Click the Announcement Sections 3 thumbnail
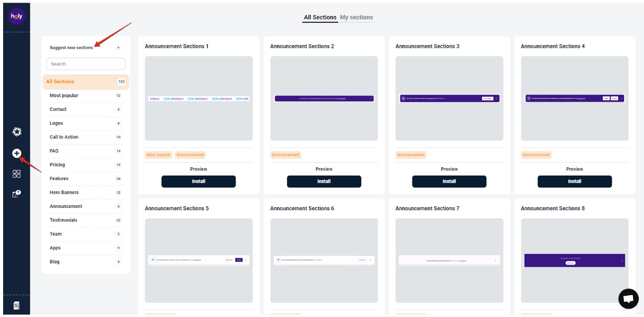The width and height of the screenshot is (644, 317). point(449,98)
